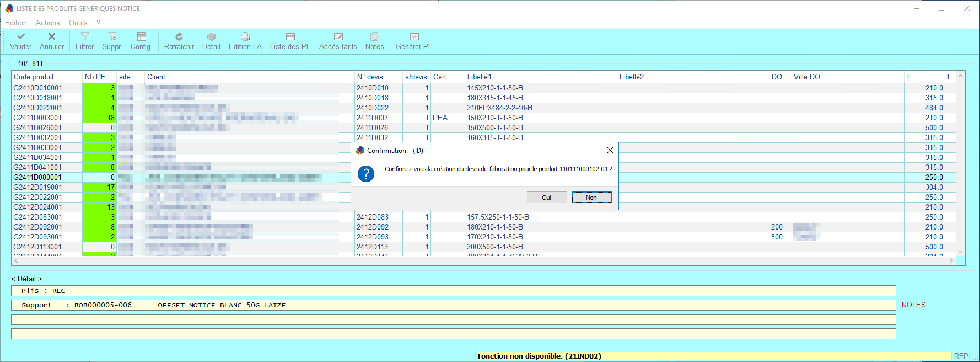Open the Config. toolbar icon

[x=141, y=36]
